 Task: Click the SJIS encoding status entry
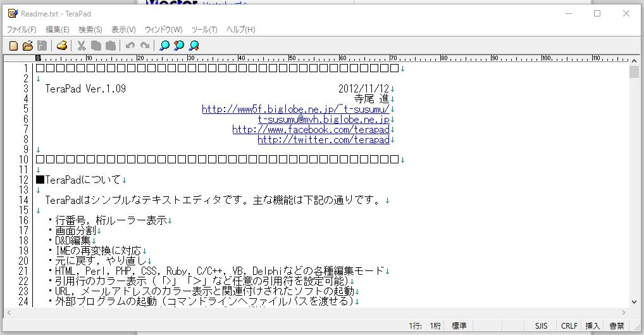(541, 326)
